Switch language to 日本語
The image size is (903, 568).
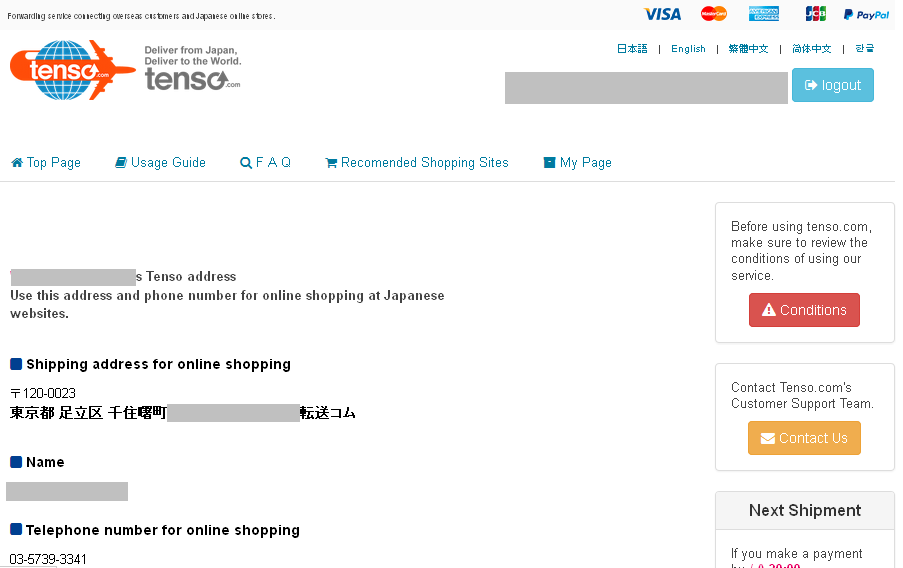coord(632,49)
